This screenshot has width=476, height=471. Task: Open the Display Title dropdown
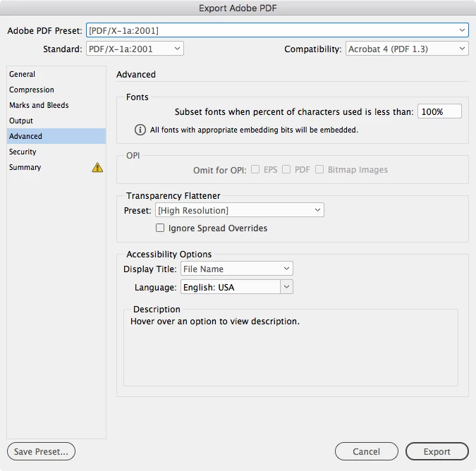(x=237, y=269)
